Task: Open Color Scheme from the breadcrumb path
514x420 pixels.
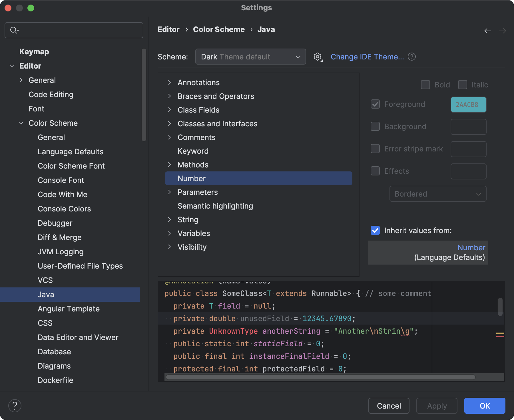Action: [x=219, y=29]
